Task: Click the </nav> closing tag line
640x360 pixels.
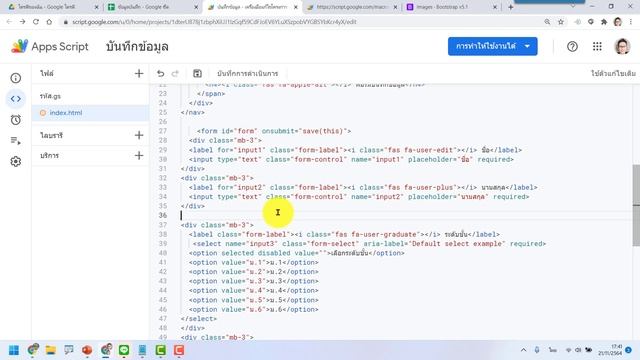Action: (x=193, y=112)
